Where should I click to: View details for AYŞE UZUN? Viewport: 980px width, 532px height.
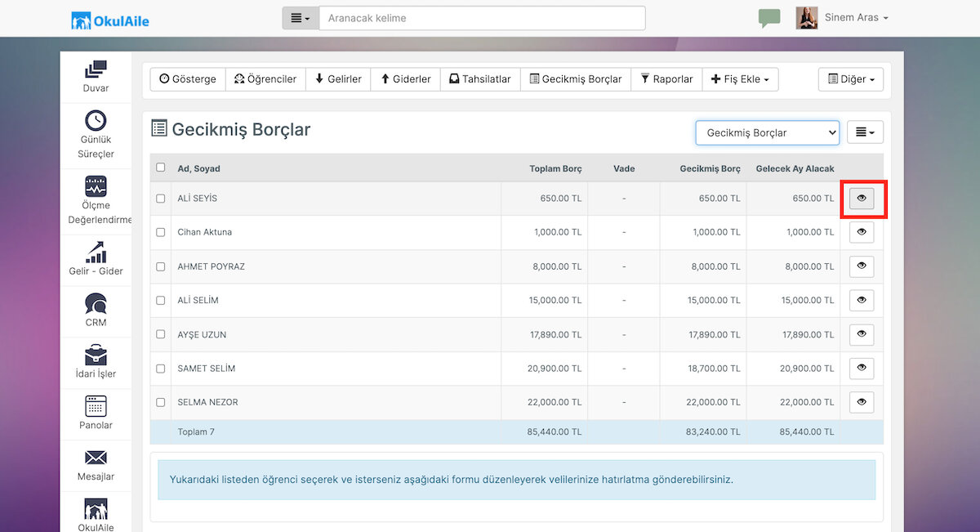[x=862, y=334]
